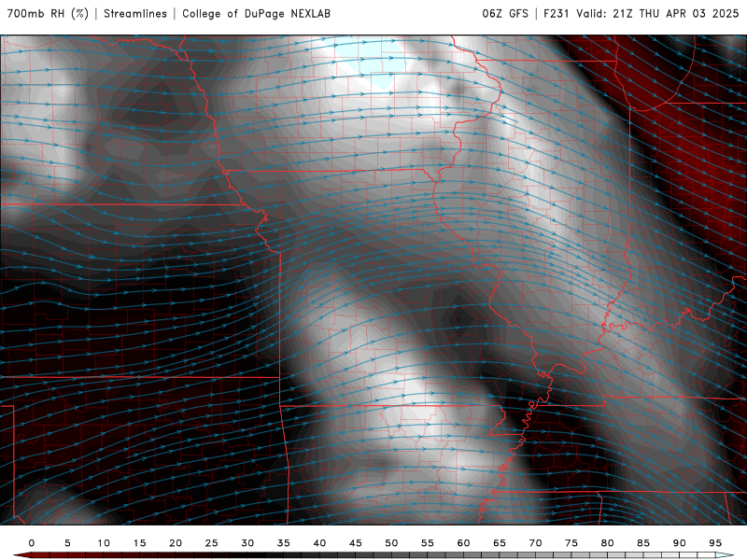Image resolution: width=747 pixels, height=560 pixels.
Task: Click the "75" value on the color scale
Action: pos(571,543)
